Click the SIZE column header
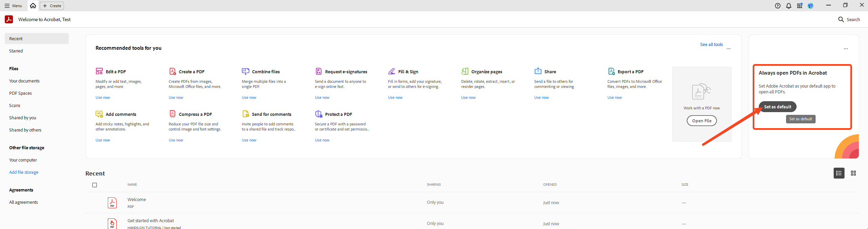The width and height of the screenshot is (868, 229). [x=685, y=184]
